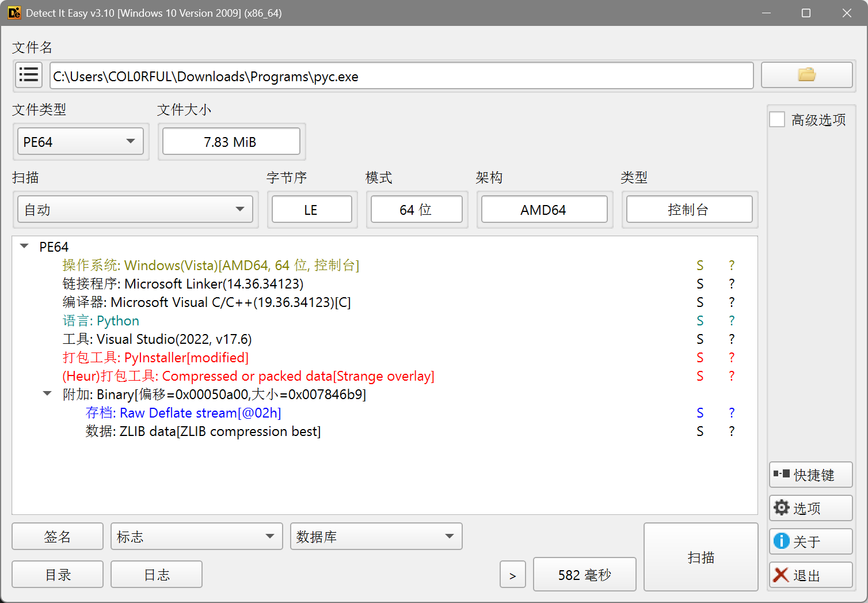Click ? on 编译器 compiler row
This screenshot has width=868, height=603.
coord(732,302)
